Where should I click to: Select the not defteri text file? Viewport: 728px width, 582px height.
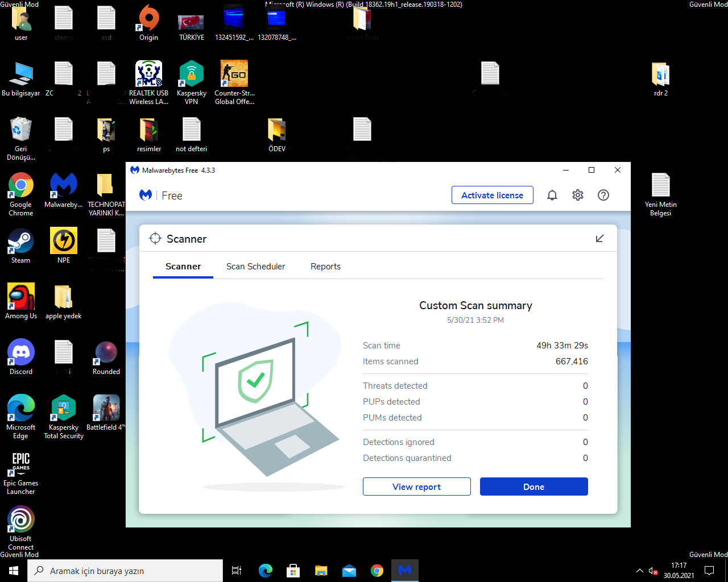point(192,134)
